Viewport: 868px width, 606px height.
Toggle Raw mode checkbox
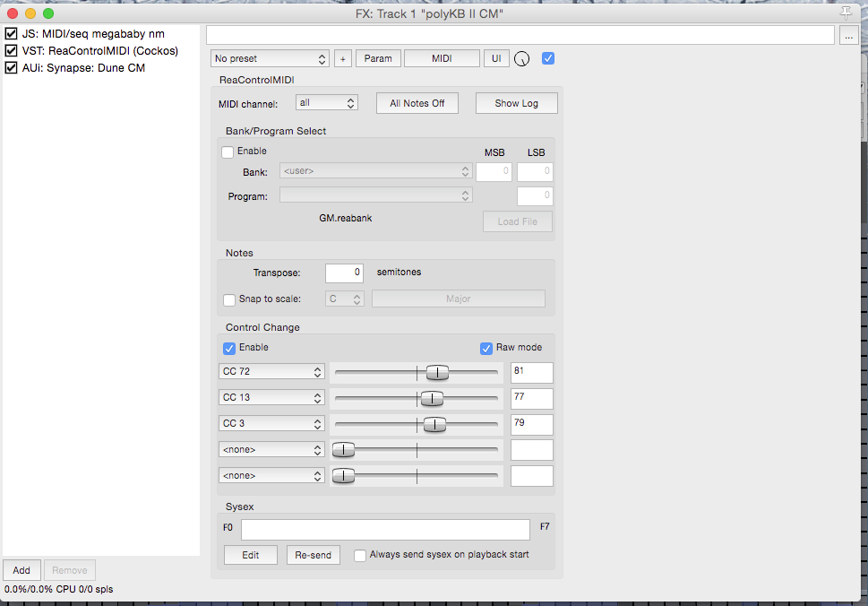486,349
